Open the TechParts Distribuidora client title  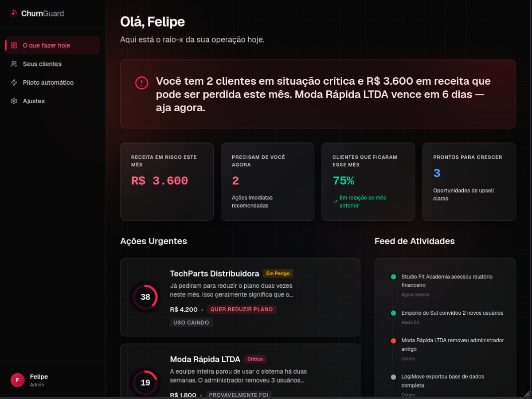point(215,273)
